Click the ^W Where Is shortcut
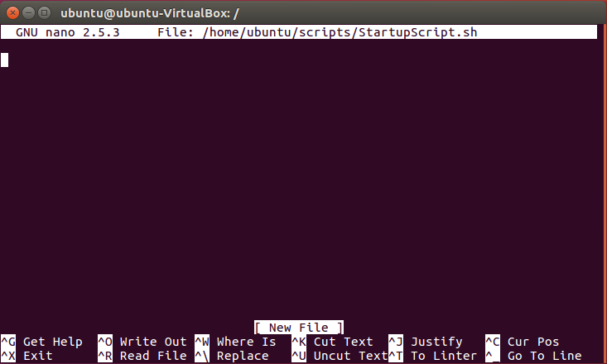The image size is (607, 364). click(x=235, y=342)
